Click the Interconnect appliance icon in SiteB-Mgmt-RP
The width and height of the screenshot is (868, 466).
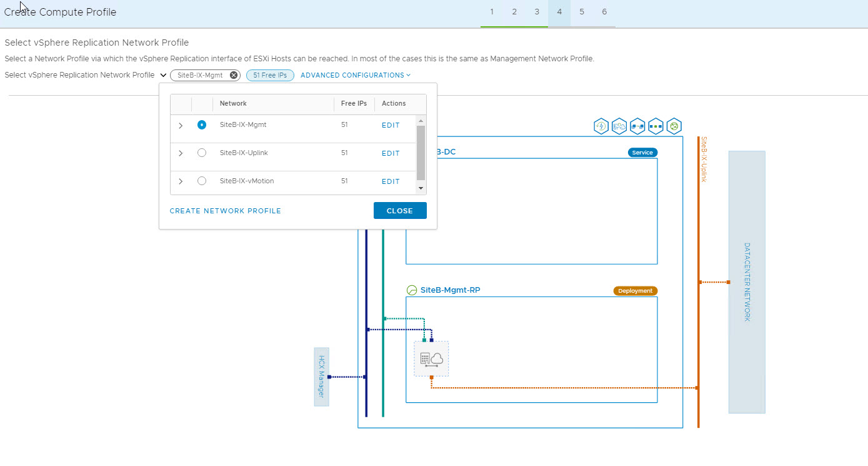tap(431, 358)
